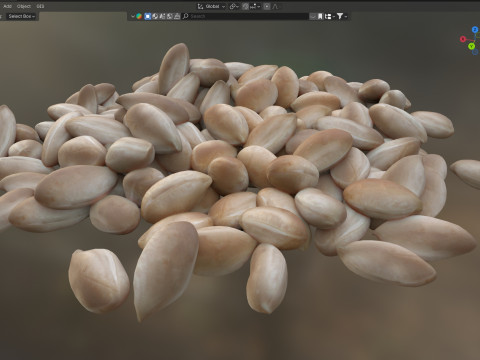
Task: Open the Global transform orientation dropdown
Action: tap(211, 6)
